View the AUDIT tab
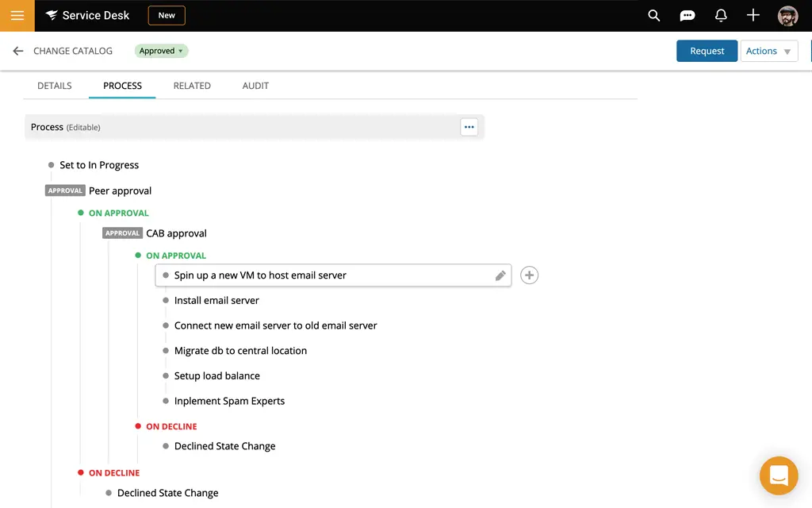The width and height of the screenshot is (812, 508). pos(255,85)
